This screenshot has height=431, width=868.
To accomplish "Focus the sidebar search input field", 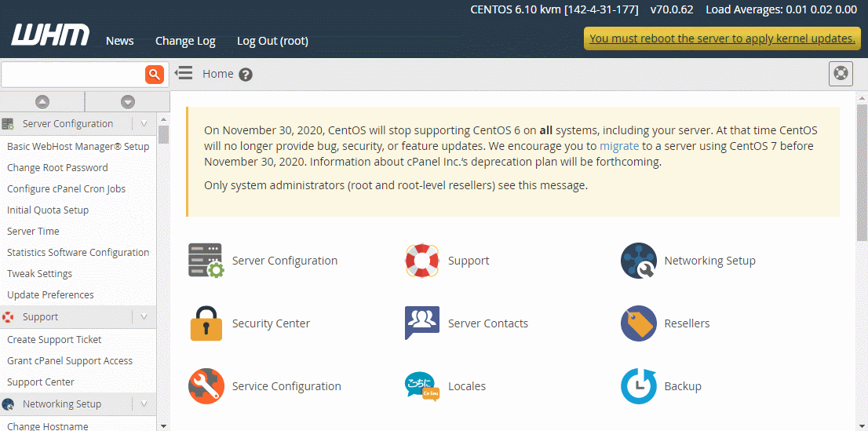I will 74,74.
